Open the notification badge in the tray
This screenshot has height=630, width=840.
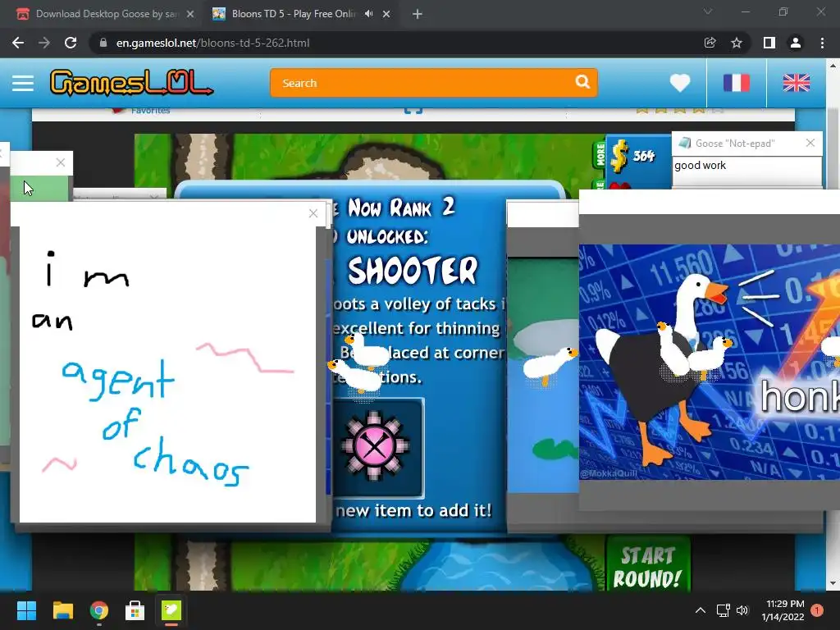817,610
